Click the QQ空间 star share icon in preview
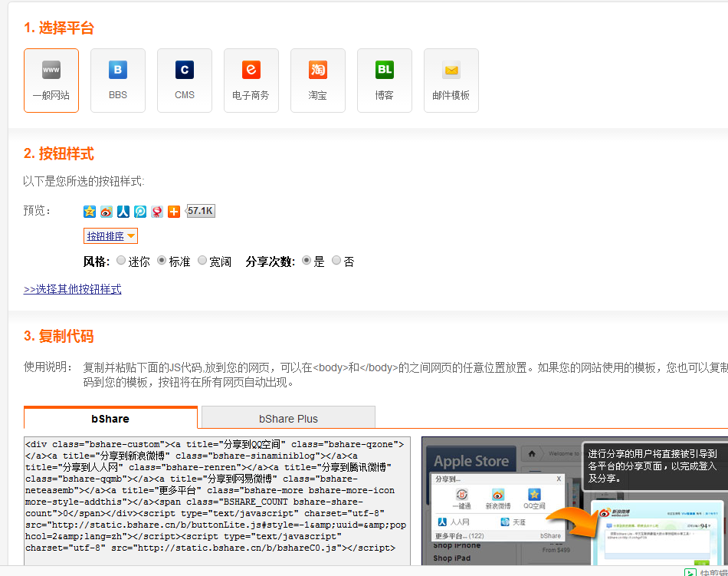 tap(90, 212)
